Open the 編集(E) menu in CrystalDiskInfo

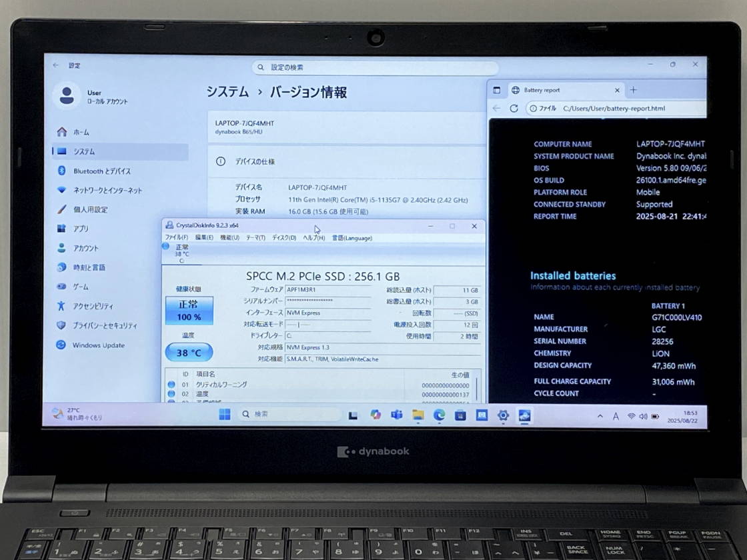[204, 237]
